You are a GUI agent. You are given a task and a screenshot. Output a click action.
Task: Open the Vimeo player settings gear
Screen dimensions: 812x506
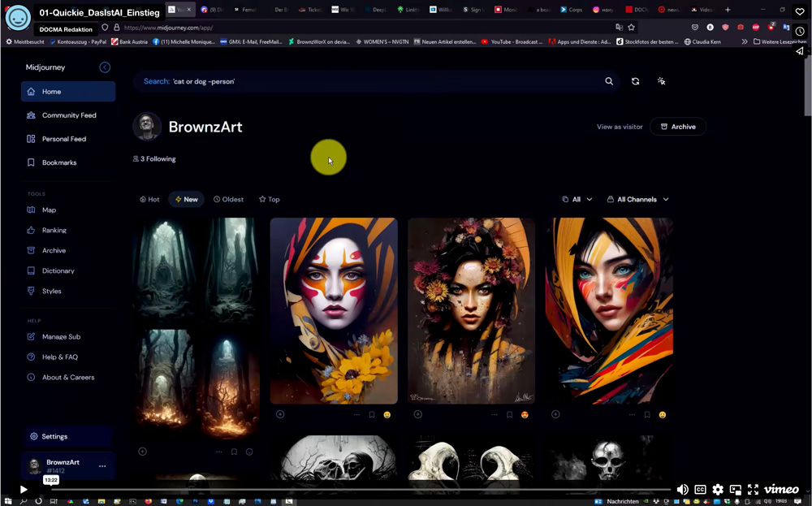pyautogui.click(x=718, y=490)
